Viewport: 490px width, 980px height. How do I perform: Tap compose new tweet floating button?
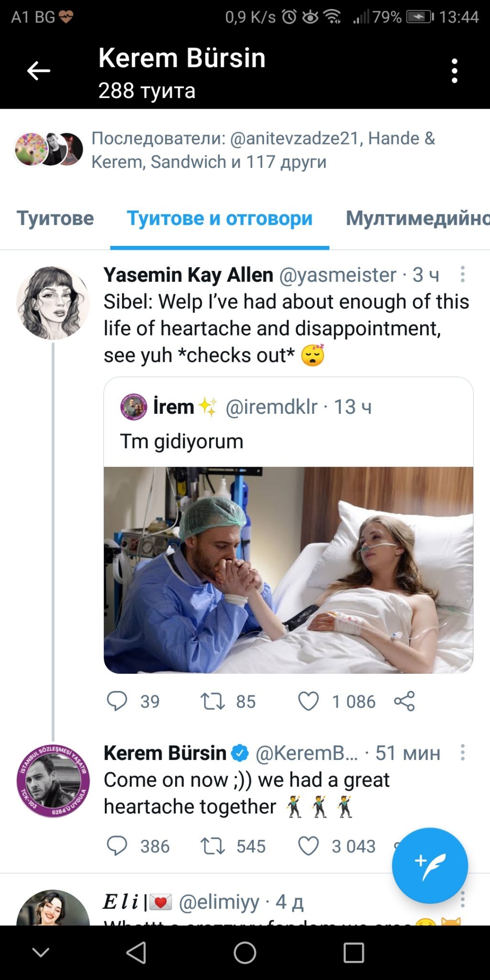coord(430,865)
